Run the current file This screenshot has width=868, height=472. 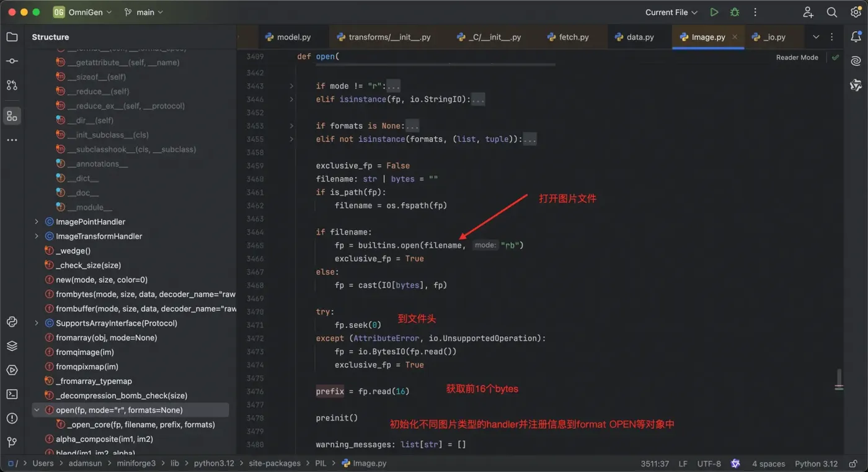pyautogui.click(x=714, y=12)
